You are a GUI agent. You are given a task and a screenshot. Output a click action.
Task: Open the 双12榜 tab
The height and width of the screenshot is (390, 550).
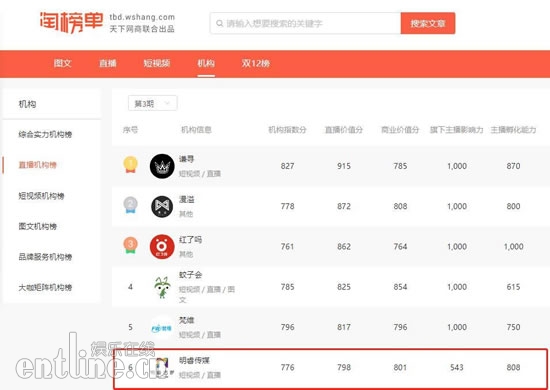(x=256, y=63)
